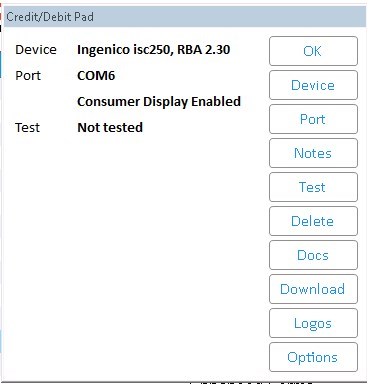Click the Port field label on the left
375x384 pixels.
(28, 76)
